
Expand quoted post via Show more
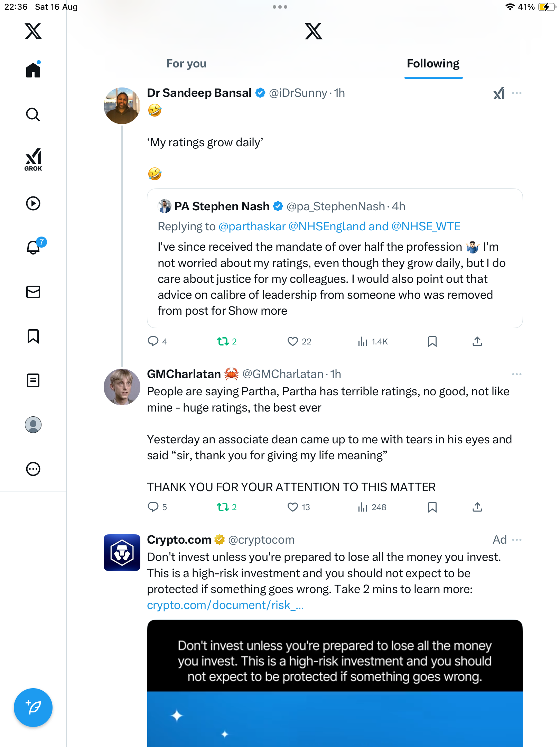[258, 311]
